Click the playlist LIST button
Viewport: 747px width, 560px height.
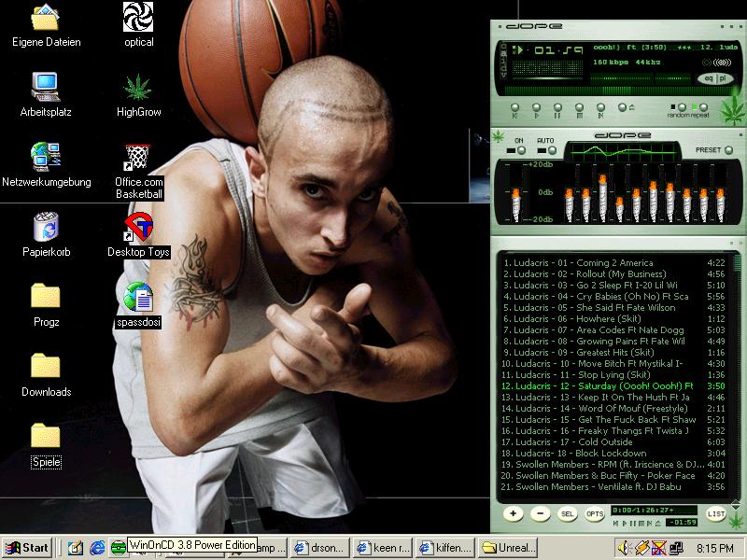[716, 514]
